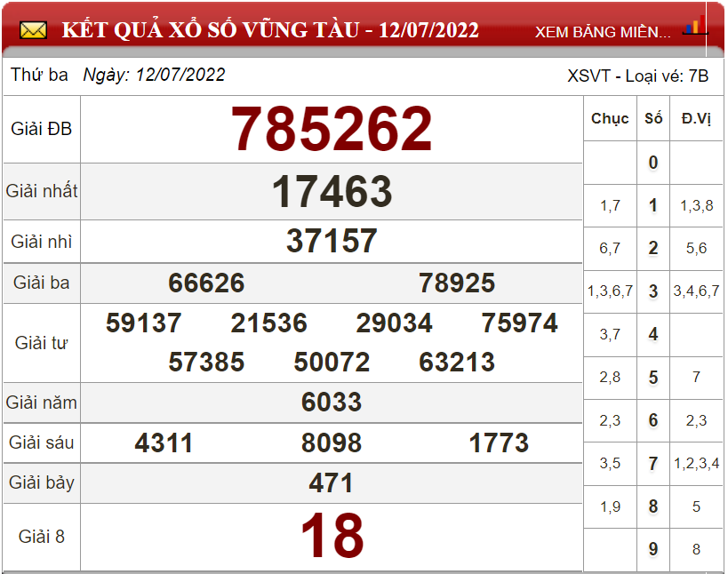Select the Giải 8 number 18
The height and width of the screenshot is (574, 728).
click(332, 535)
